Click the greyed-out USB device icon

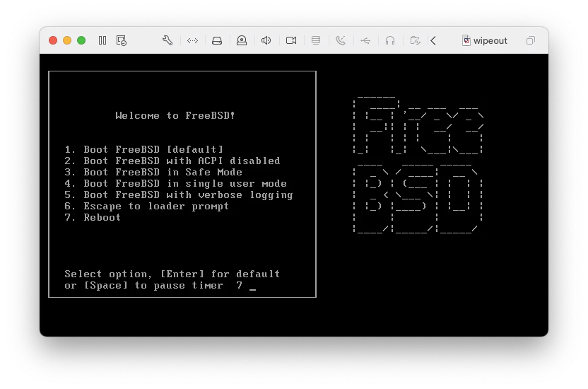(x=365, y=40)
